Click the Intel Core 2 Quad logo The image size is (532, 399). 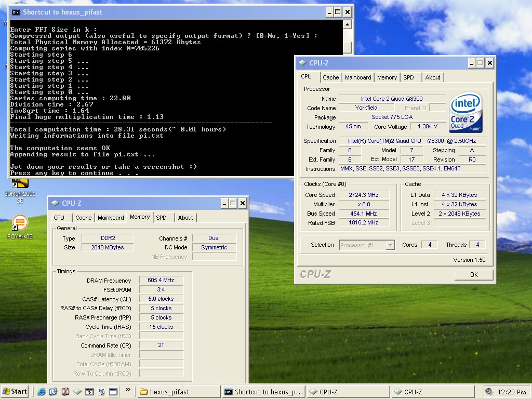(x=465, y=112)
